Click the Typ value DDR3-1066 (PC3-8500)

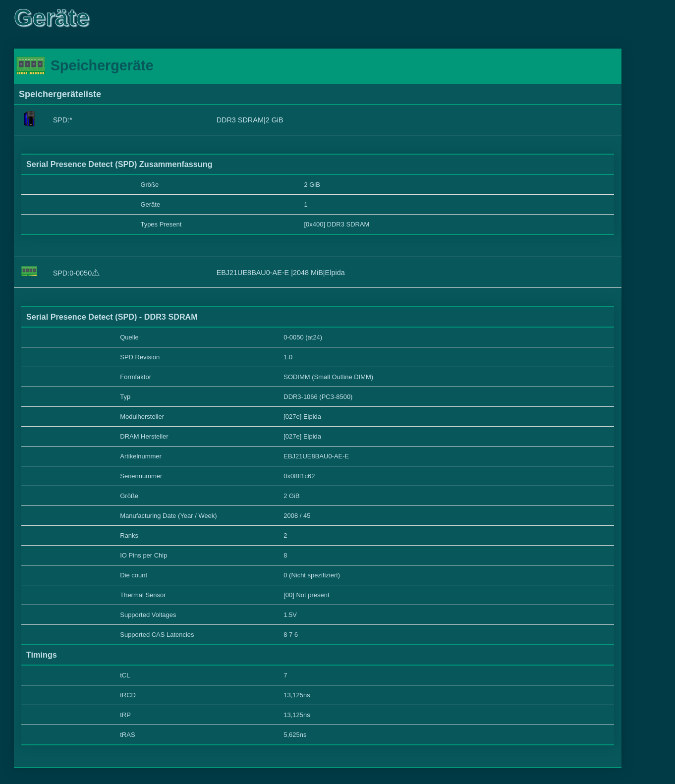pyautogui.click(x=318, y=397)
